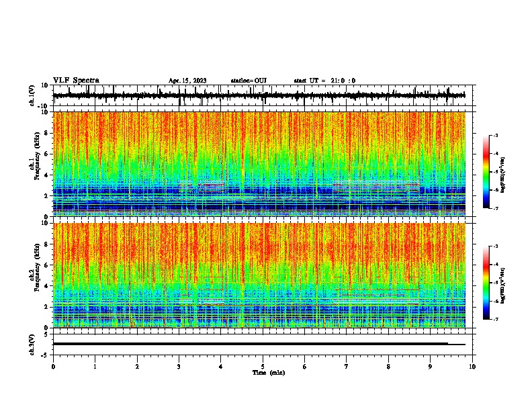The image size is (532, 411).
Task: Click the ch.3 voltage trace panel
Action: (x=264, y=345)
